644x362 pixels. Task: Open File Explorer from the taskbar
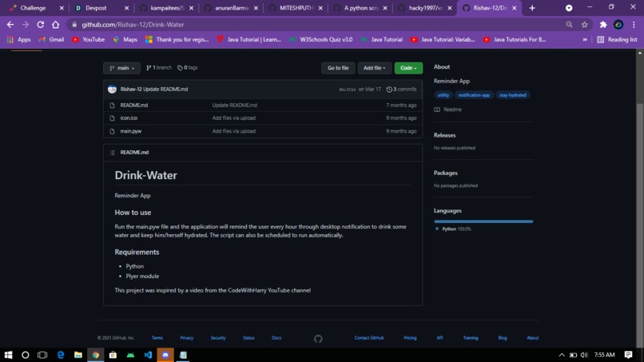click(x=78, y=355)
